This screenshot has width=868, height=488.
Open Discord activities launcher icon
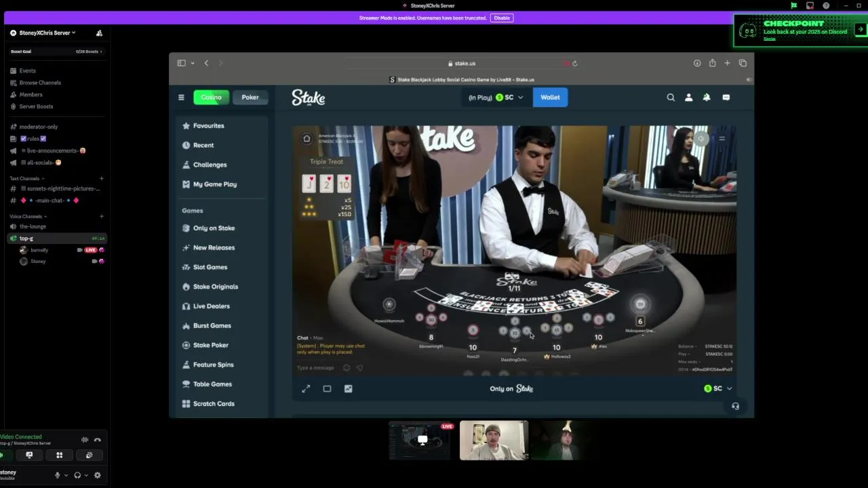(x=59, y=455)
